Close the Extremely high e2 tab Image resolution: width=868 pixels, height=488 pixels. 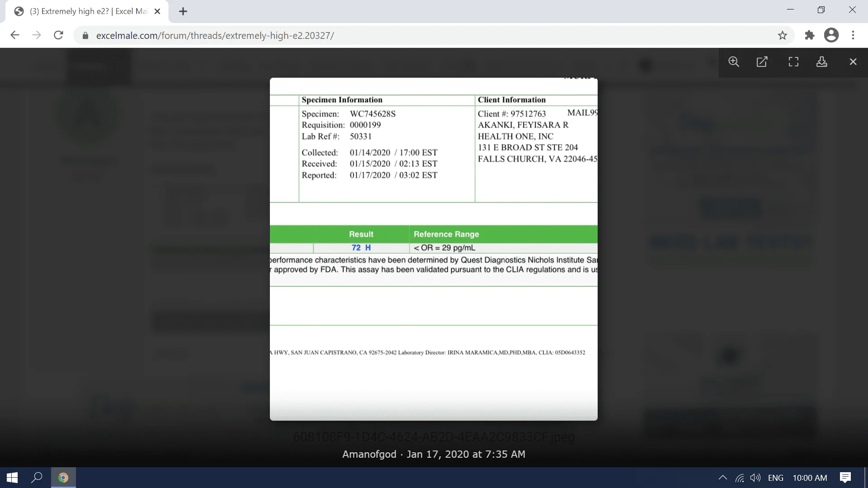157,12
